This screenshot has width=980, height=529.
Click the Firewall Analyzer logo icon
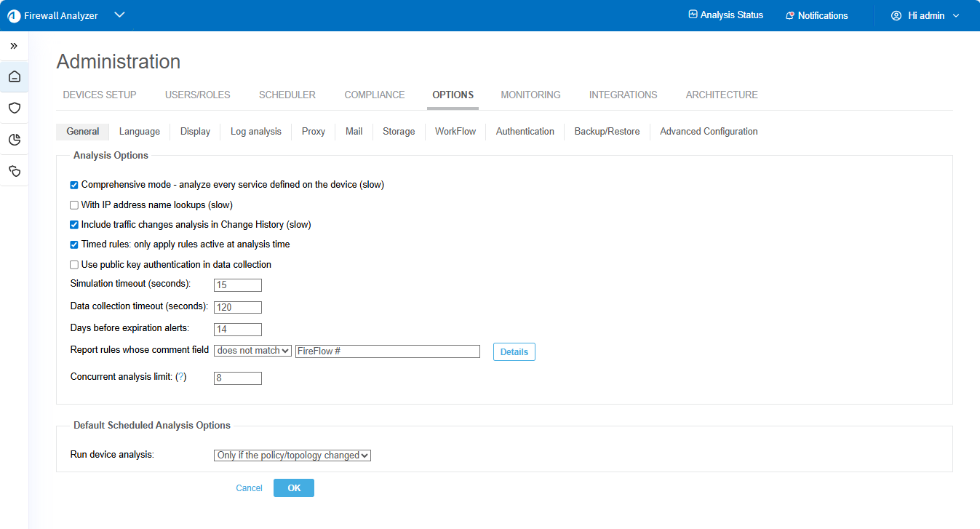click(14, 16)
